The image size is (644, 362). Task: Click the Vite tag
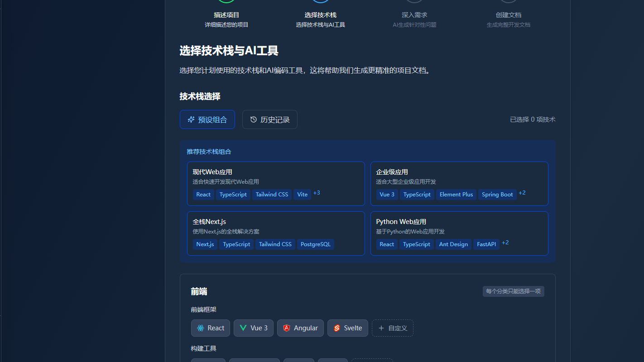(x=303, y=195)
